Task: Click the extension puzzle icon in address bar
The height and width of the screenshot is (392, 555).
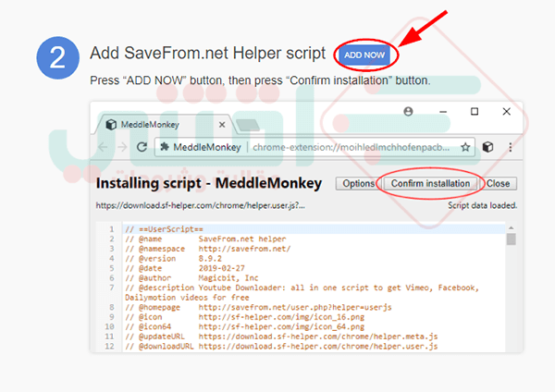Action: click(x=165, y=147)
